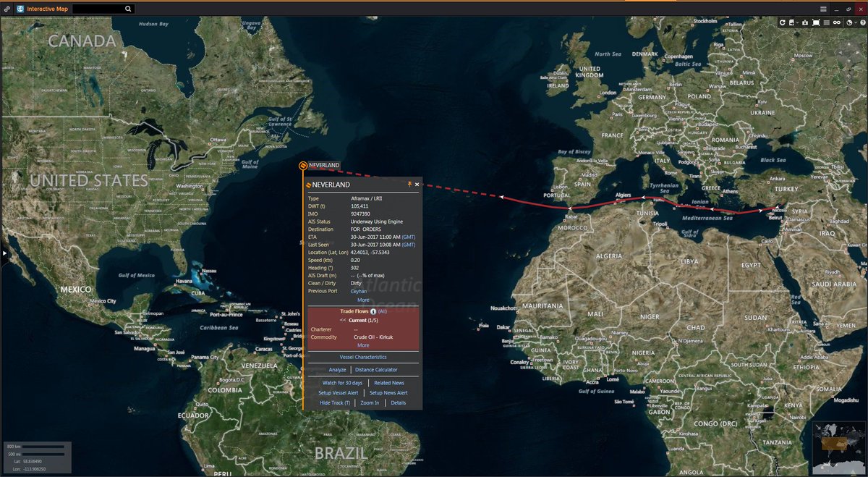Click the search magnifier icon
This screenshot has height=477, width=868.
[x=128, y=9]
